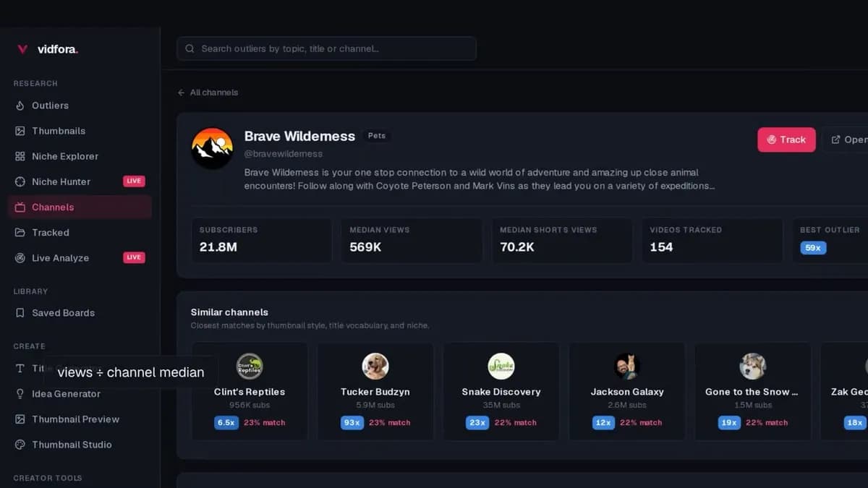Click the Thumbnails image icon
The width and height of the screenshot is (868, 488).
coord(20,131)
